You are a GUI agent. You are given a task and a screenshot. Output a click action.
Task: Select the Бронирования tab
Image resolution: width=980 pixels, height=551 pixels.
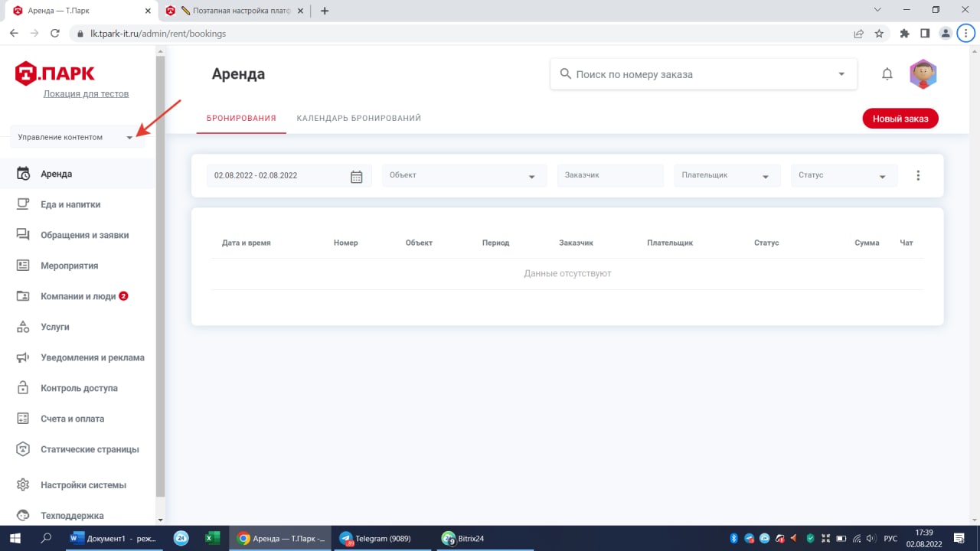(x=241, y=119)
